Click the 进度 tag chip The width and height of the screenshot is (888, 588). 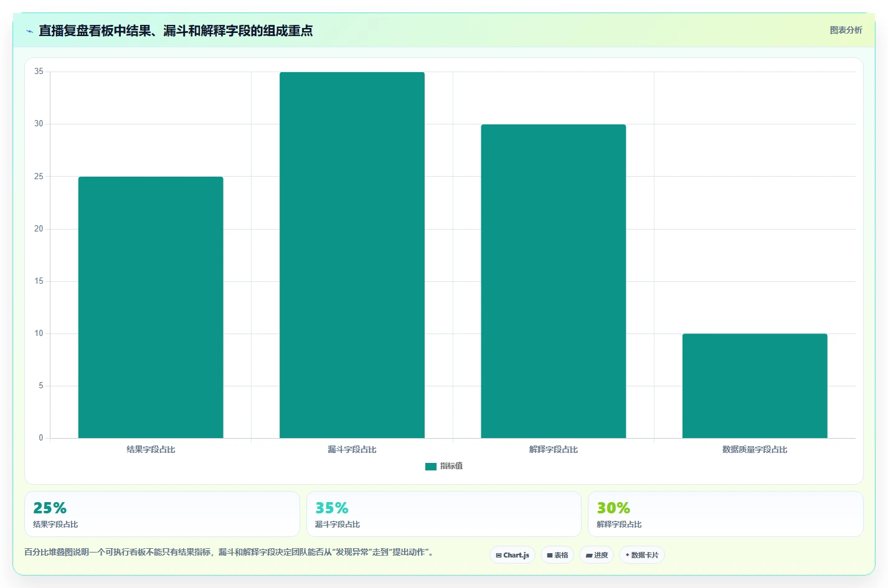597,555
